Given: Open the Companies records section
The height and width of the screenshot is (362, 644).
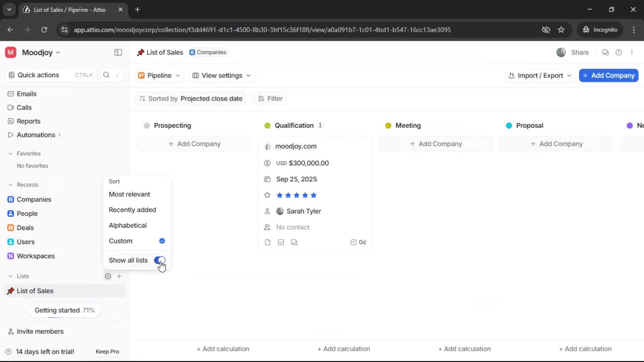Looking at the screenshot, I should (x=34, y=199).
